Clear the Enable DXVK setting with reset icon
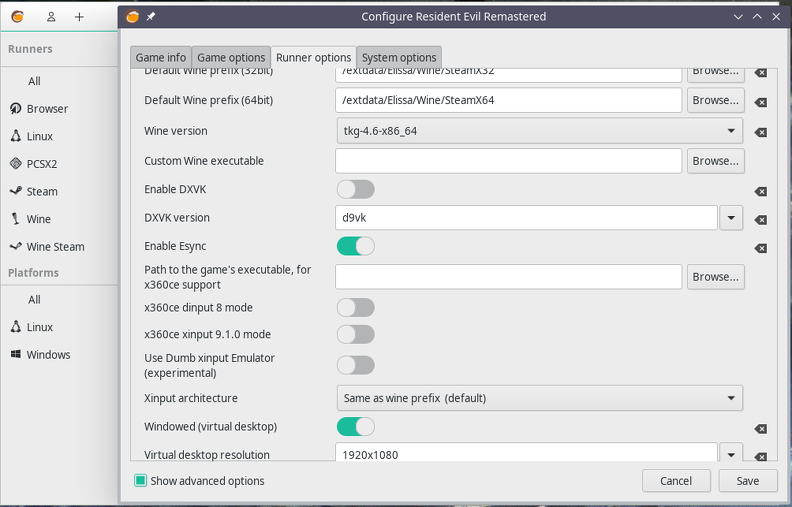 pyautogui.click(x=761, y=191)
